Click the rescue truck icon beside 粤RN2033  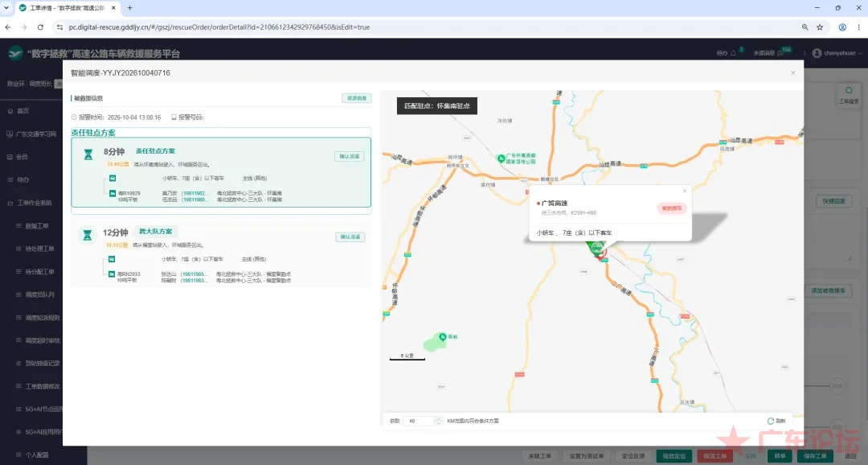pyautogui.click(x=112, y=274)
